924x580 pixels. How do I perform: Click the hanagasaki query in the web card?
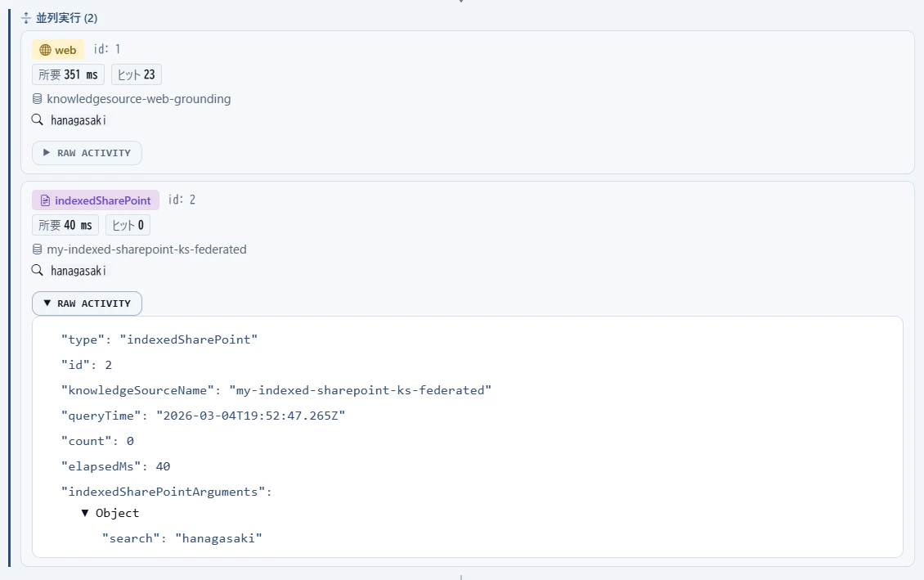click(78, 120)
